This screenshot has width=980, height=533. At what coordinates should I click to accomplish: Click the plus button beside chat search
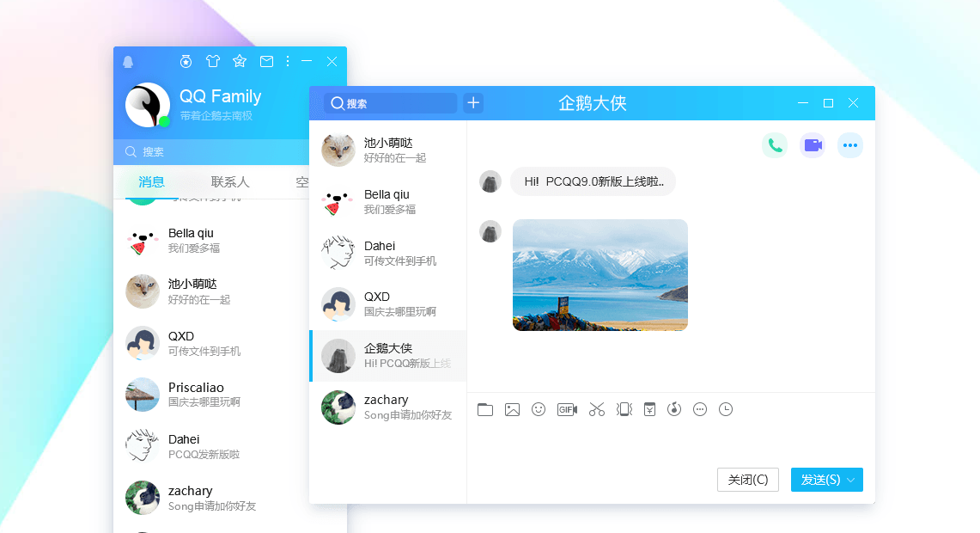473,102
